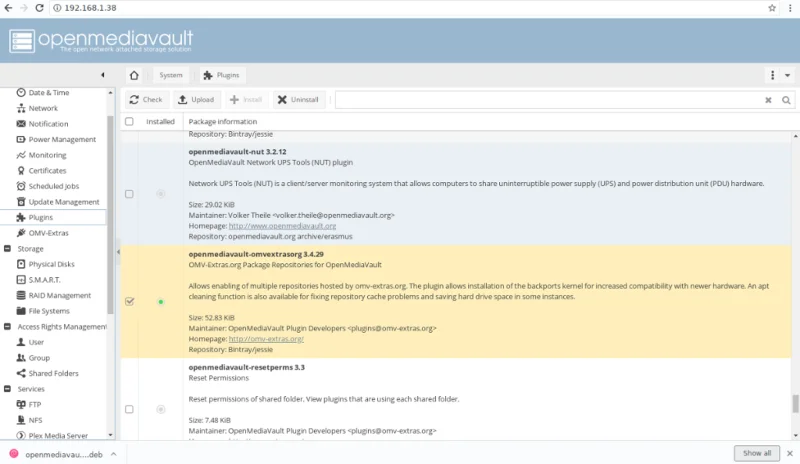
Task: Open File Systems folder icon
Action: tap(21, 311)
